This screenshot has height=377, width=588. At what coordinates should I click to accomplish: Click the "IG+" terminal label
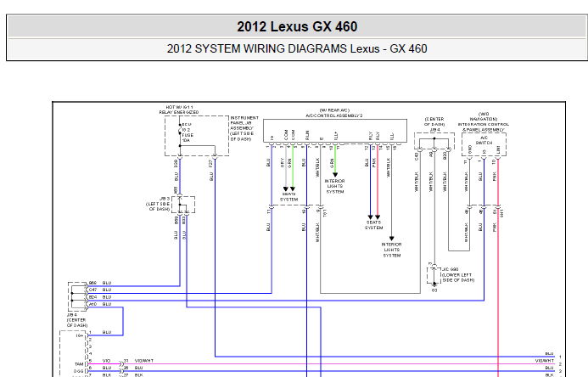(80, 335)
